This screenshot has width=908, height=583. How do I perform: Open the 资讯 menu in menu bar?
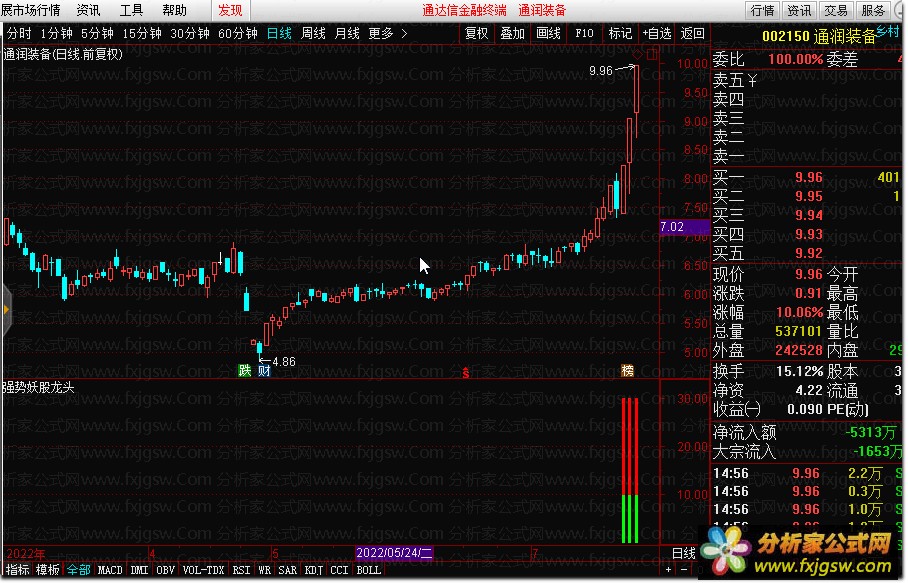point(88,10)
